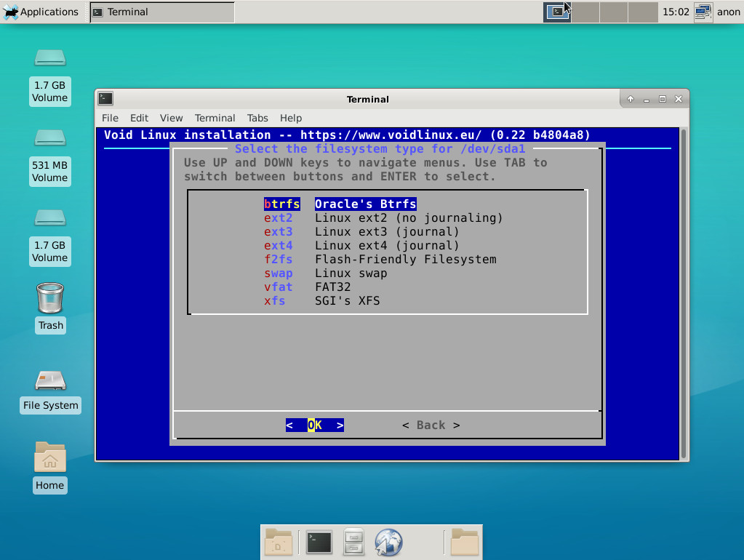Image resolution: width=744 pixels, height=560 pixels.
Task: Select the active workspace one in pager
Action: [557, 12]
